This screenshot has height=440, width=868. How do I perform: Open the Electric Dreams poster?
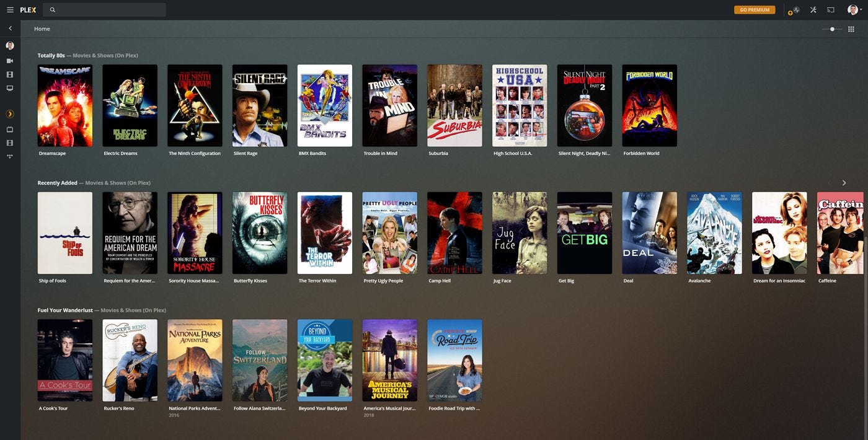[x=130, y=105]
